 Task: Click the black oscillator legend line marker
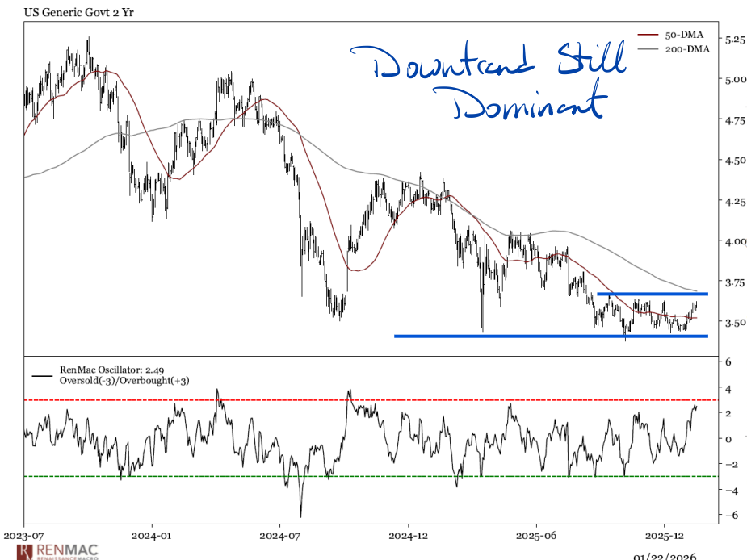click(43, 375)
